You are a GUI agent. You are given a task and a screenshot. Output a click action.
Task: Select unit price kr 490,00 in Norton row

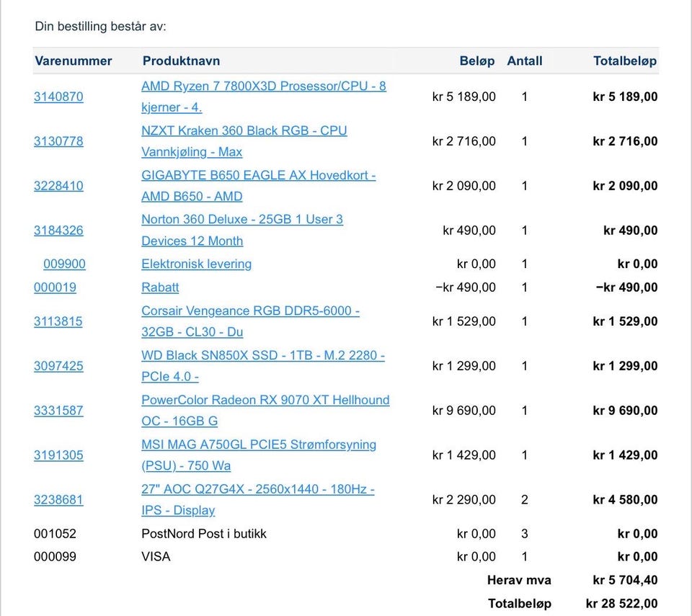469,231
